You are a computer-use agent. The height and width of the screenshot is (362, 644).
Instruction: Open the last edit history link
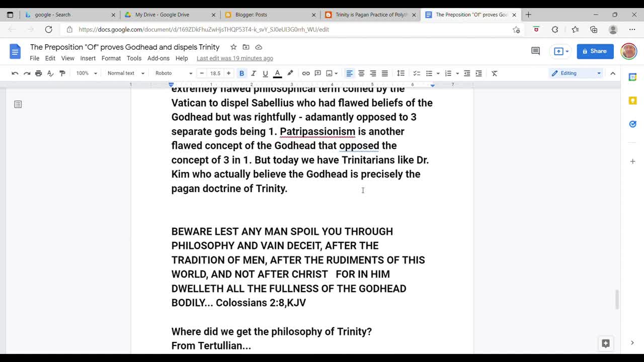point(235,58)
